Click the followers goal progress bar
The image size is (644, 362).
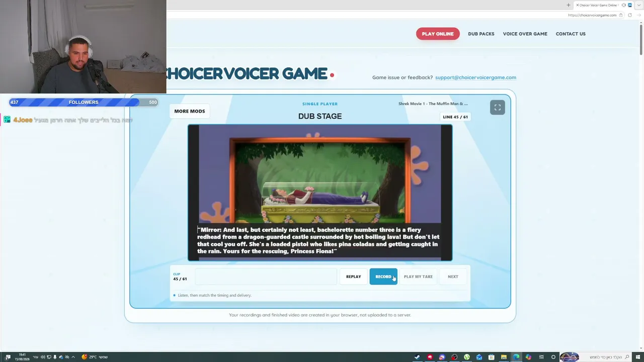[84, 102]
